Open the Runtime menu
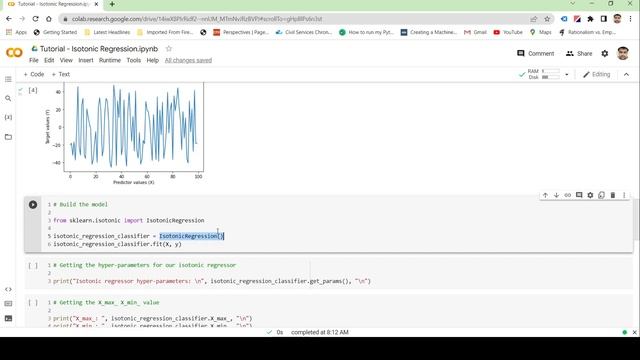The image size is (640, 360). pos(110,60)
